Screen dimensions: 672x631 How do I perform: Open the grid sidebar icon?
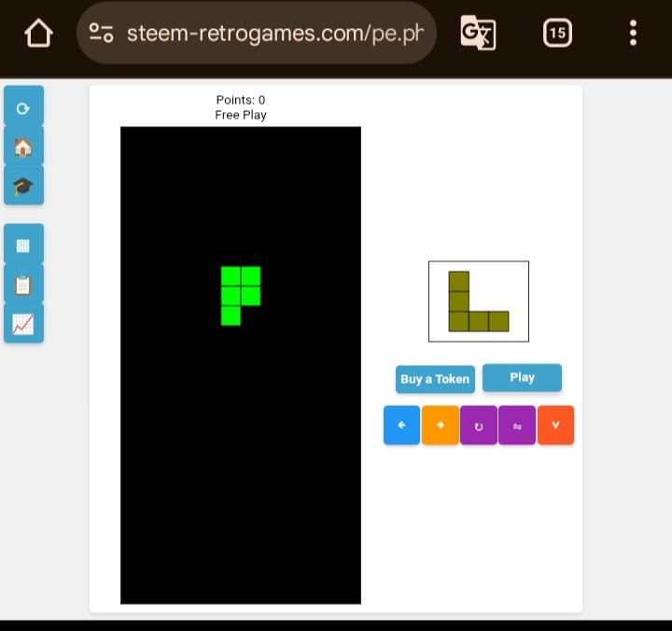pos(23,245)
